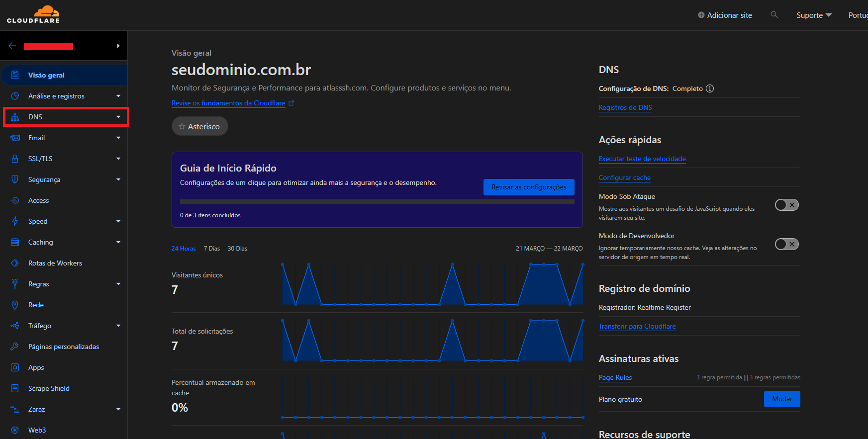
Task: Expand the Caching menu arrow
Action: [x=118, y=242]
